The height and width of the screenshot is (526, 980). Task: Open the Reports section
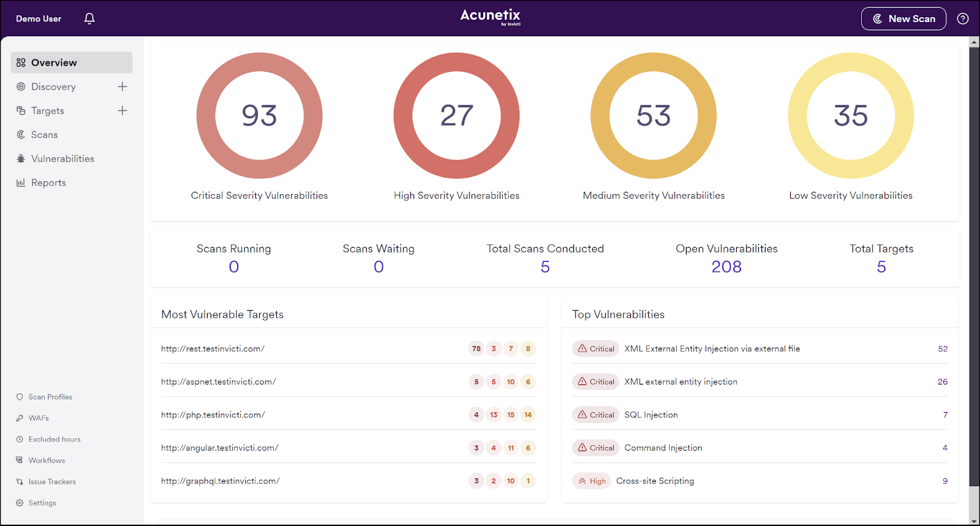(48, 183)
